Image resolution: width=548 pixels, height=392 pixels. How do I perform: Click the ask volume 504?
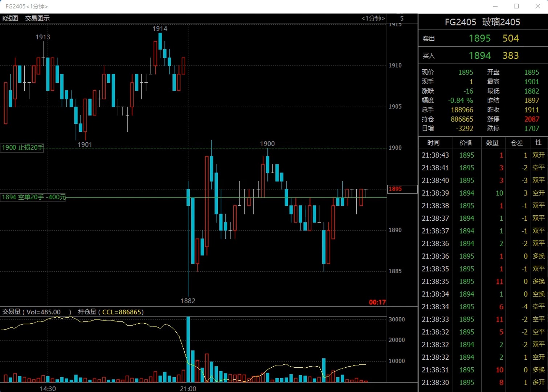[x=511, y=38]
